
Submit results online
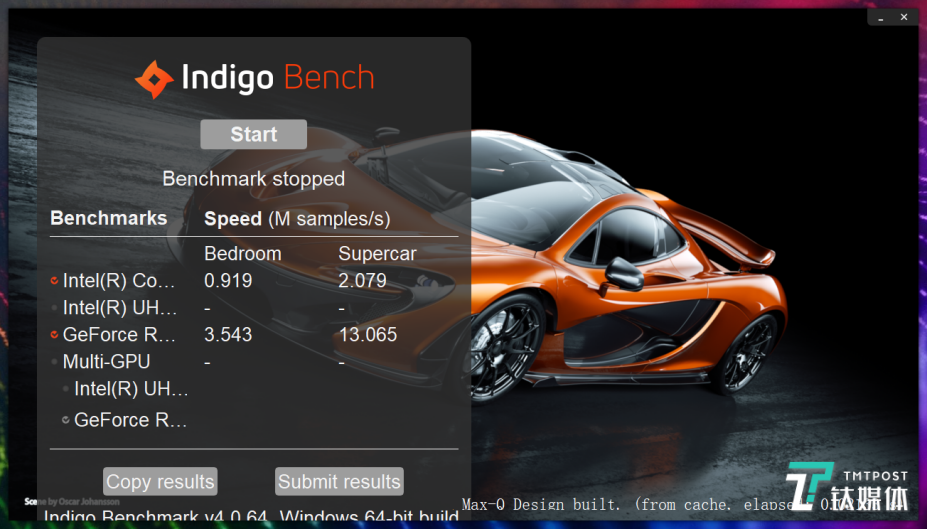339,481
